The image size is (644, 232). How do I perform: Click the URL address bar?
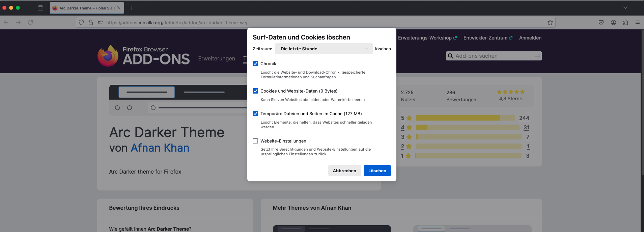point(315,22)
